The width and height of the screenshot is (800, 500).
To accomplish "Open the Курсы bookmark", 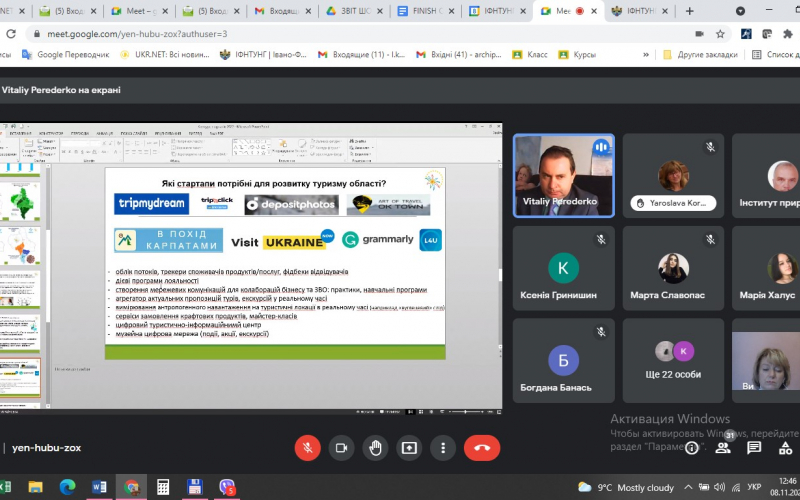I will (578, 55).
